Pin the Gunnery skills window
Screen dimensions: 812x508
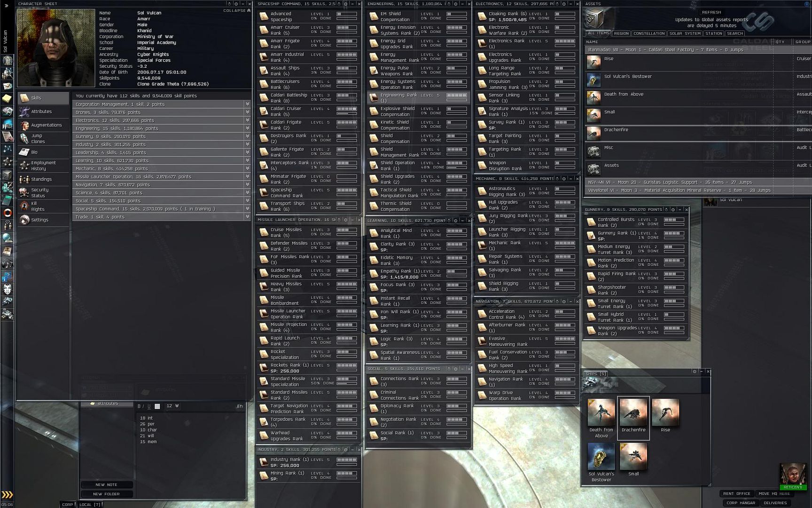click(673, 209)
